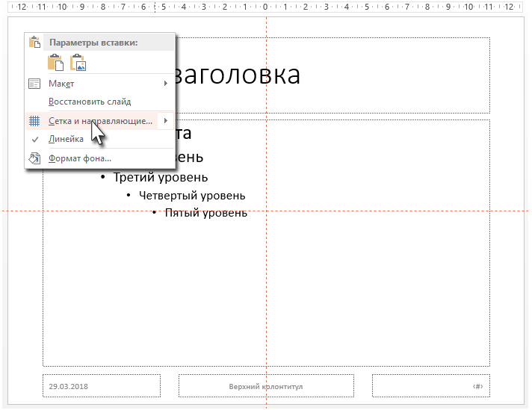Expand the Макет submenu arrow
Viewport: 532px width, 410px height.
point(166,84)
